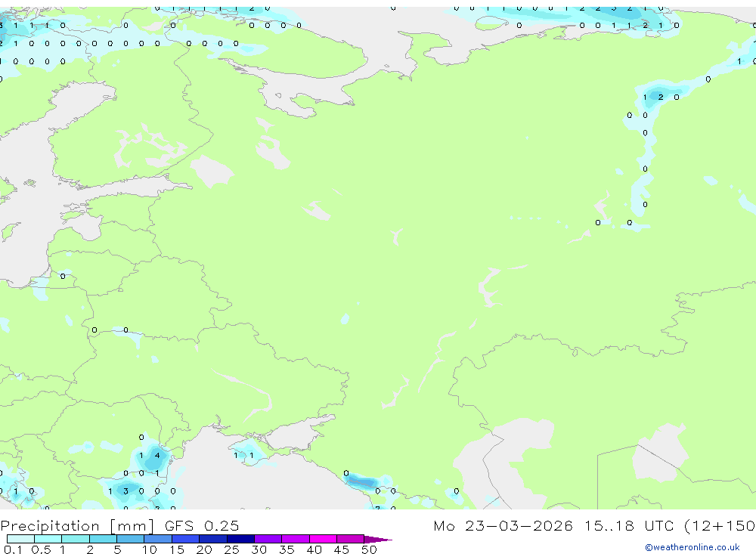
Task: Click the legend label '25'
Action: [231, 549]
